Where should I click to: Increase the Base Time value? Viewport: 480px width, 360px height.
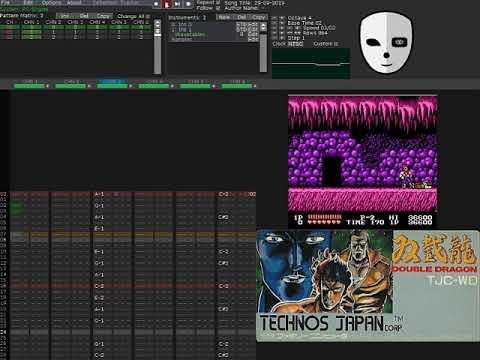(x=282, y=23)
